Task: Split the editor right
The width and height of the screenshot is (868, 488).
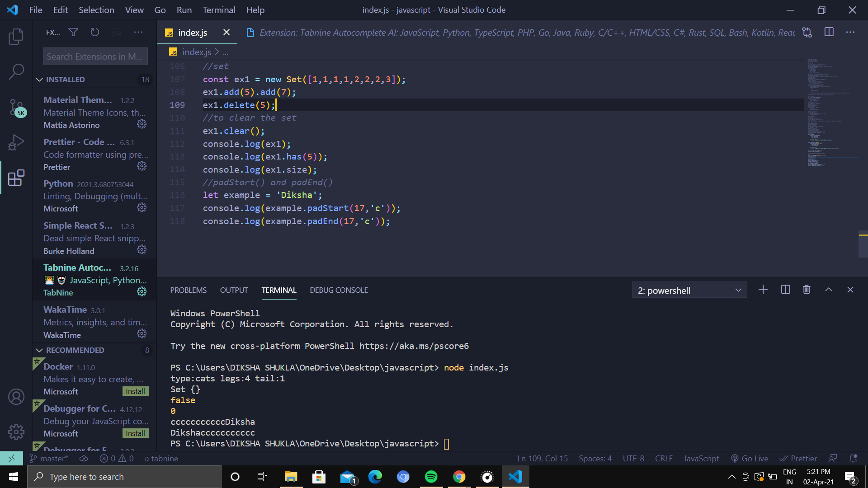Action: [829, 32]
